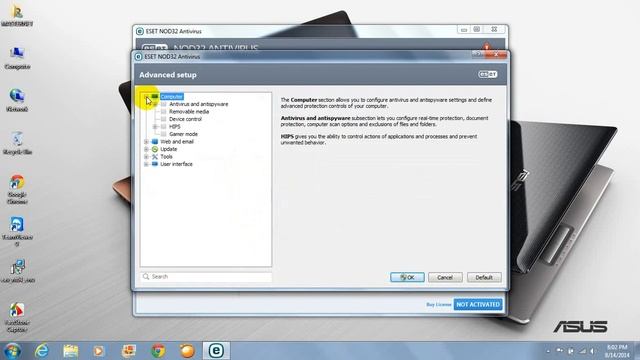
Task: Expand the Tools node
Action: pyautogui.click(x=146, y=157)
